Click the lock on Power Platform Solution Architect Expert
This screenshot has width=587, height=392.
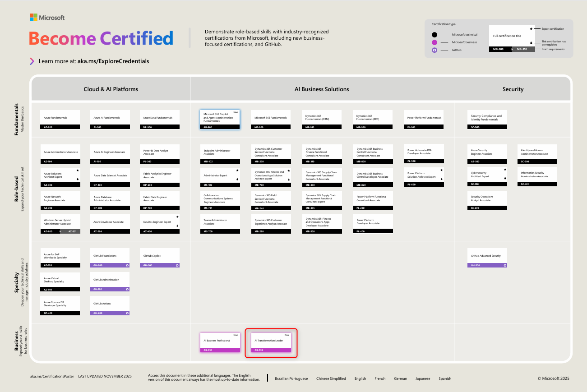[441, 179]
